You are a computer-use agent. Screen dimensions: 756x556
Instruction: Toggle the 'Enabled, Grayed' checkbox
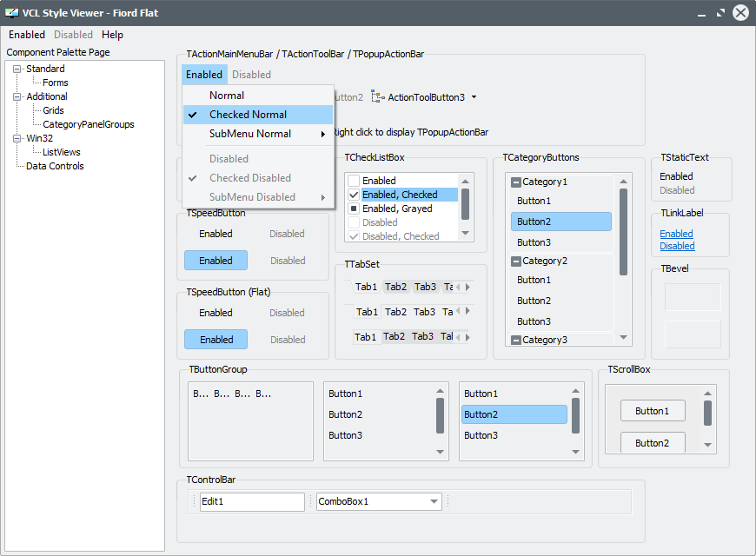click(354, 208)
